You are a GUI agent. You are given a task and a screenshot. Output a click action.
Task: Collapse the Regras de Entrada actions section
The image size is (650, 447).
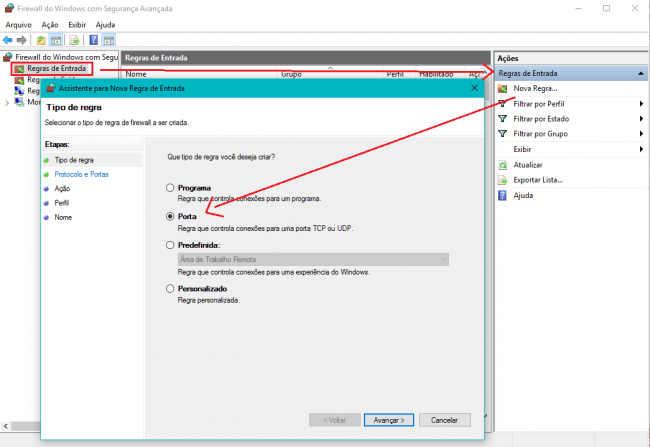point(641,73)
